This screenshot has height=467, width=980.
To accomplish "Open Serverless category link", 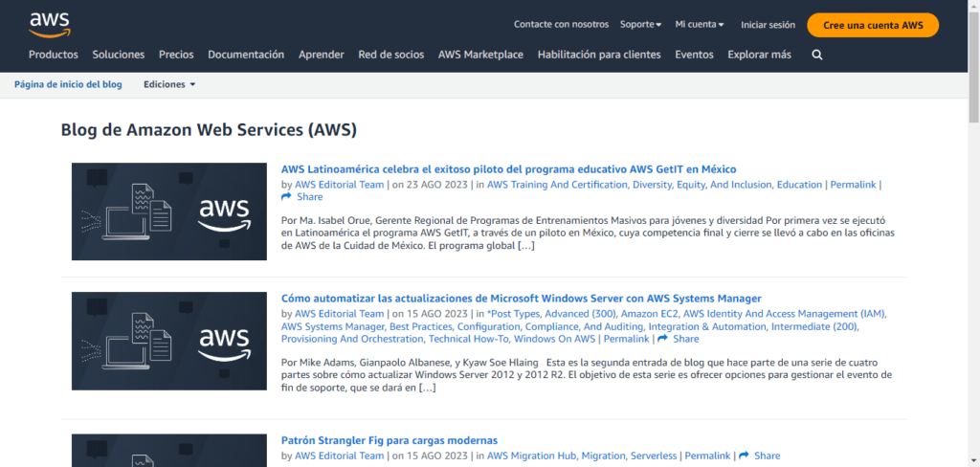I will [654, 456].
